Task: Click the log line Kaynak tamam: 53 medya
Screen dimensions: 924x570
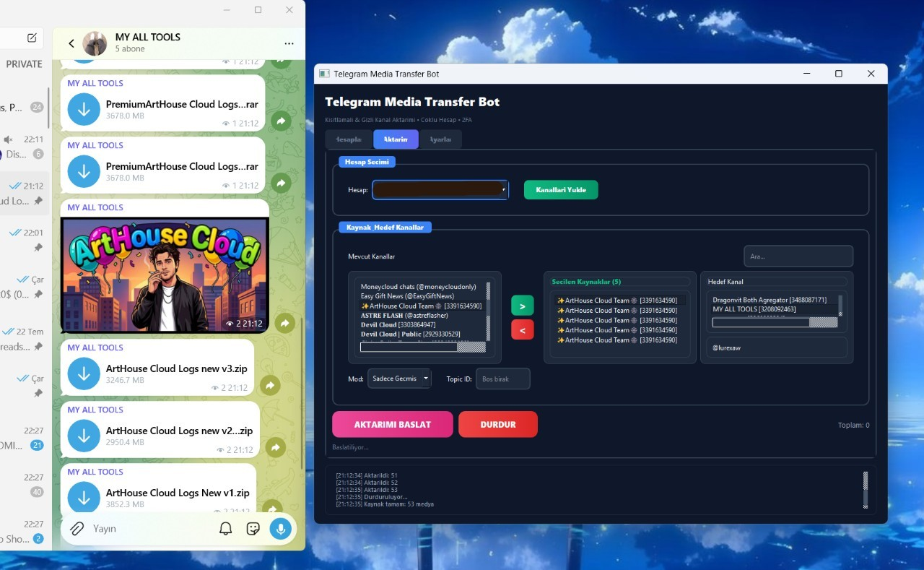Action: 385,504
